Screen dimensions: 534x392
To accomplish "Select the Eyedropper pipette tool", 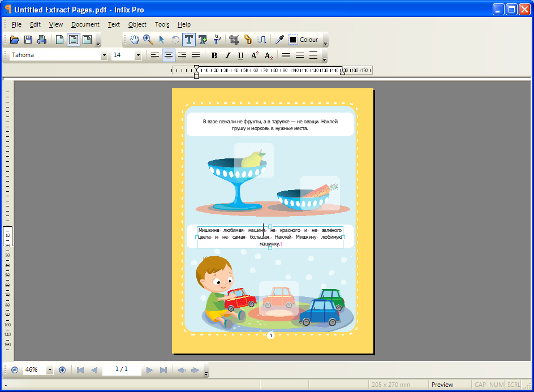I will point(279,40).
